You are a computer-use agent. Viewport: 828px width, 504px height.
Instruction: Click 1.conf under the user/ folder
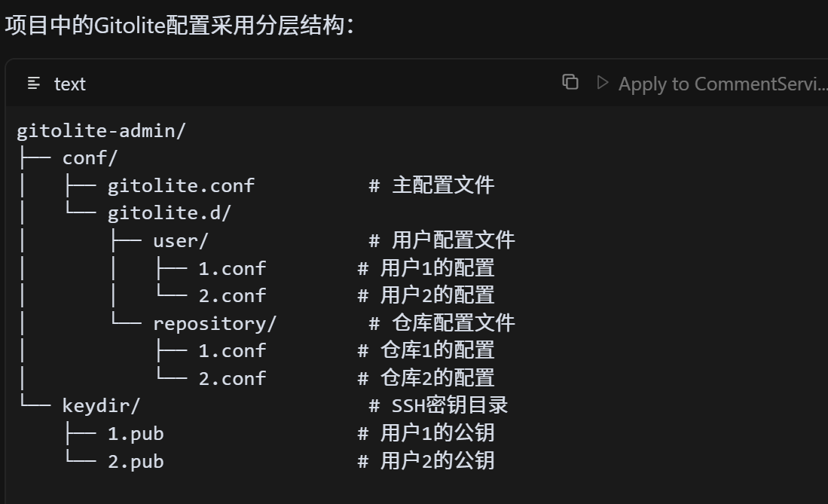tap(232, 268)
